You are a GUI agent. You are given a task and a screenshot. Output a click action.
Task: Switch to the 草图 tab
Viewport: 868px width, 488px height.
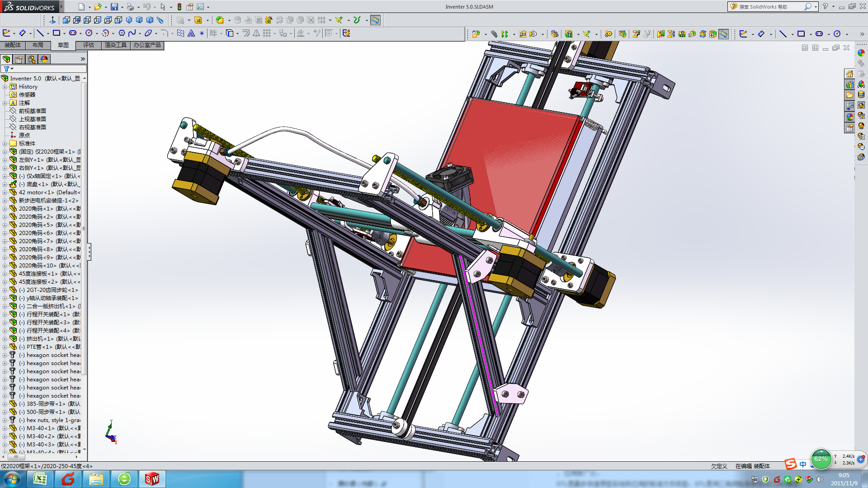click(x=63, y=45)
